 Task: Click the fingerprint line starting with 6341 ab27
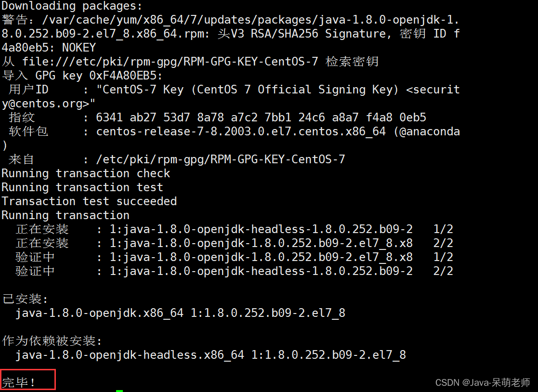[261, 118]
